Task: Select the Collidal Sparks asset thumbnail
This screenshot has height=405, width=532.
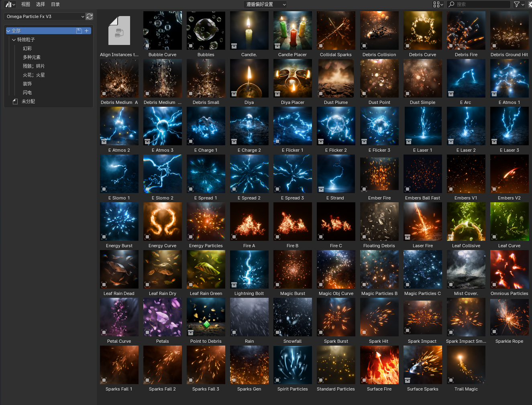Action: tap(336, 31)
